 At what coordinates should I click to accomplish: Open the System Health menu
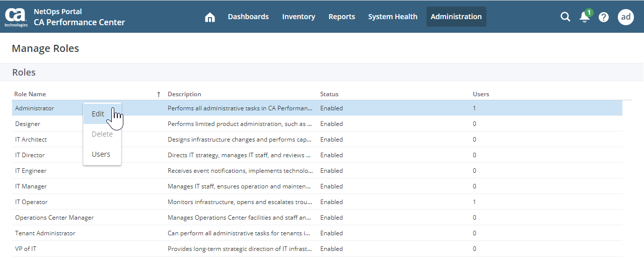tap(393, 17)
